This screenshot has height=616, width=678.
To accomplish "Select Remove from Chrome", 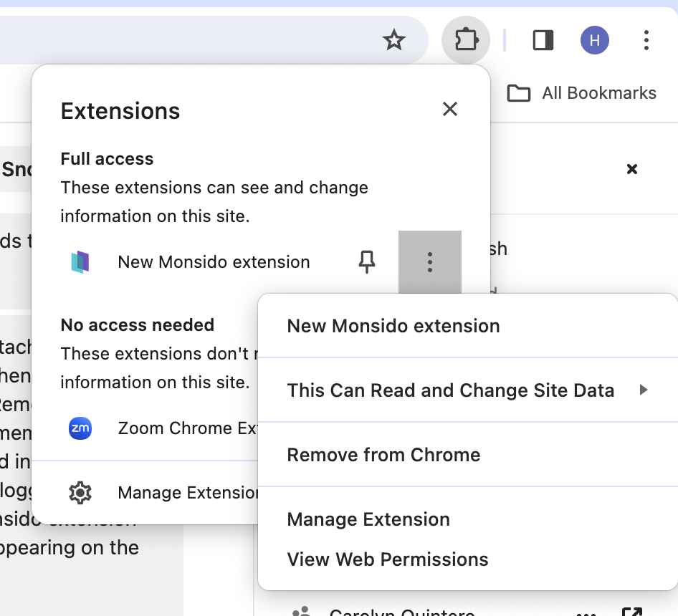I will click(468, 455).
